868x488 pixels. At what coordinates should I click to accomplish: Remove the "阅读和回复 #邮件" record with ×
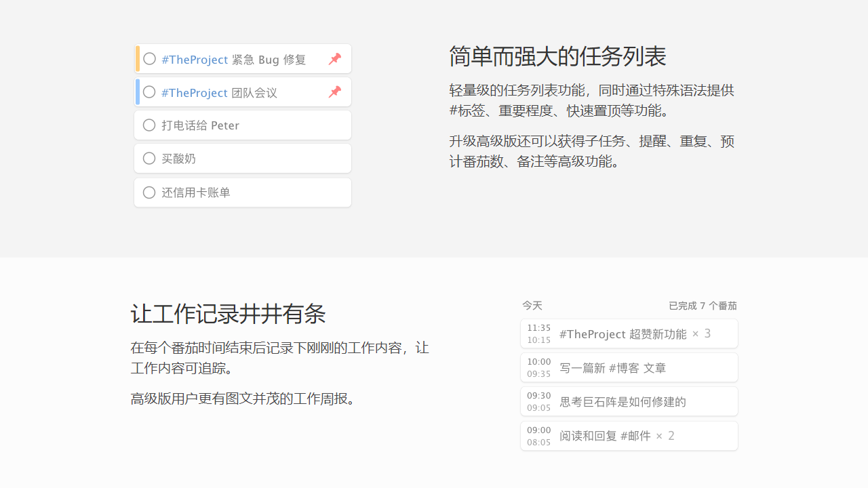(658, 435)
